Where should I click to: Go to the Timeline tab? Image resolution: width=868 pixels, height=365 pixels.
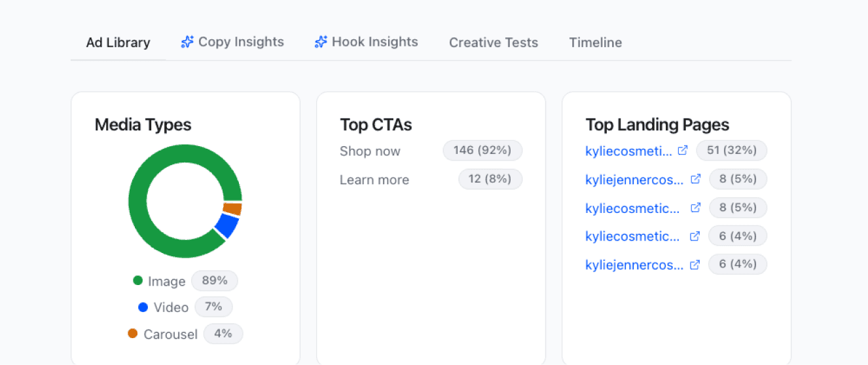595,43
